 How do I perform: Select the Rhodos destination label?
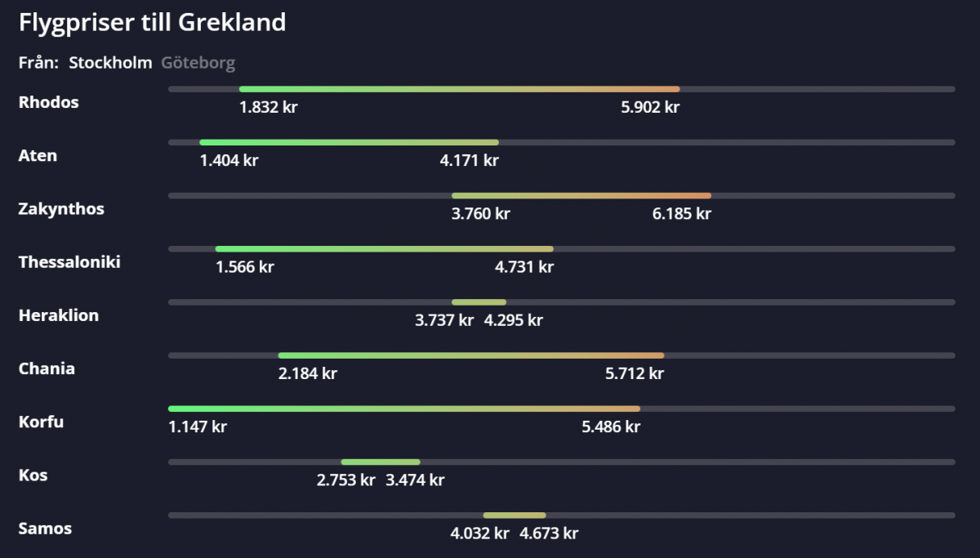[x=49, y=102]
